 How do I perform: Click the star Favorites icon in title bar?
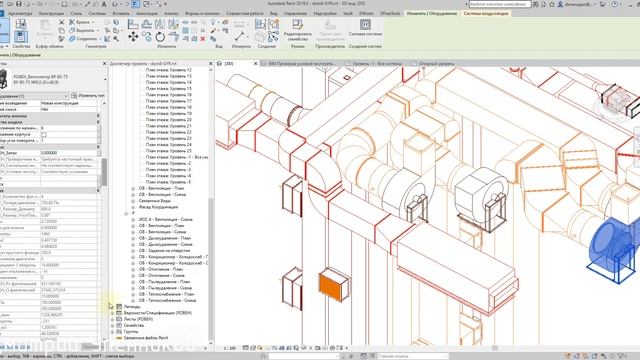click(552, 4)
